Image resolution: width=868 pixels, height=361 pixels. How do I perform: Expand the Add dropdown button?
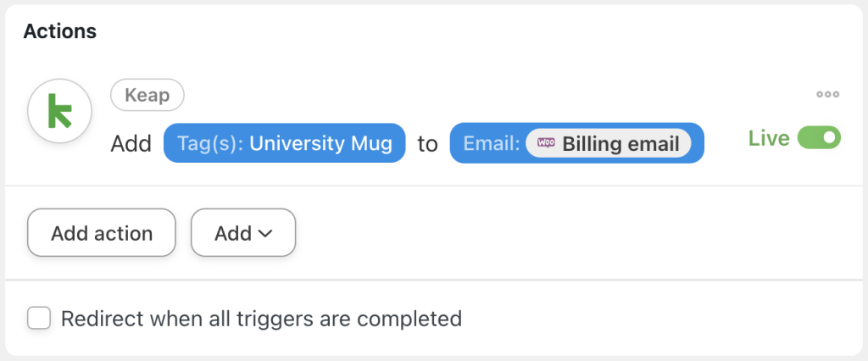point(242,233)
